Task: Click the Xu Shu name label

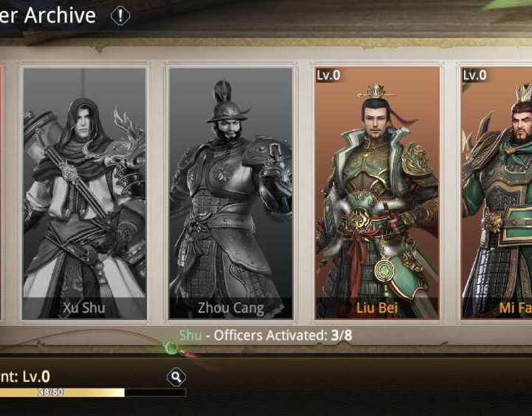Action: [84, 308]
